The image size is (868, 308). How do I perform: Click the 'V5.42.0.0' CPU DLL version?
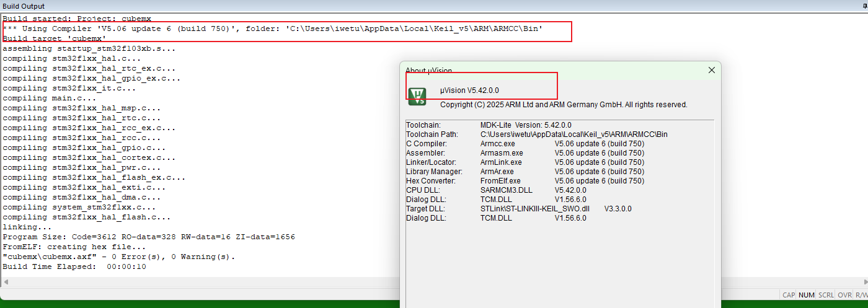click(570, 190)
